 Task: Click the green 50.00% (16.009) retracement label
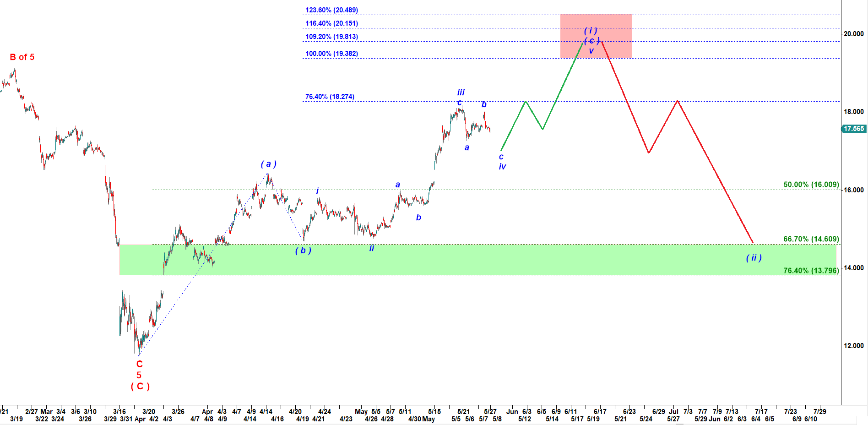(x=811, y=185)
